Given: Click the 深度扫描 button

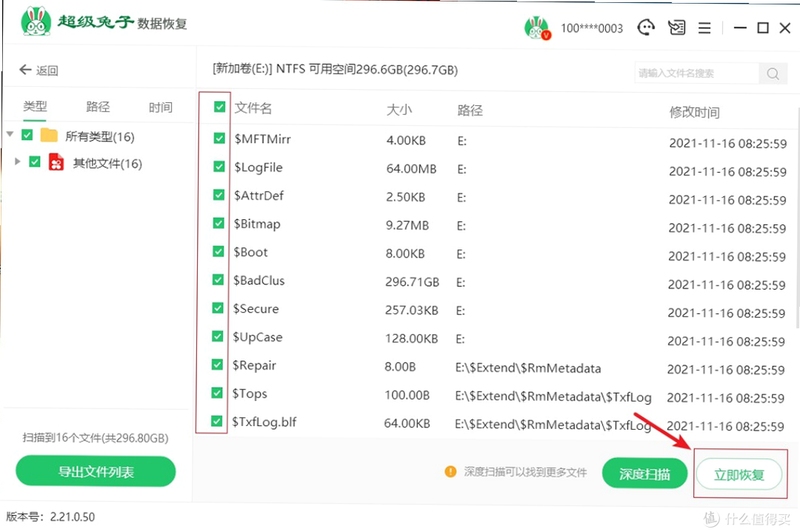Looking at the screenshot, I should pyautogui.click(x=644, y=474).
